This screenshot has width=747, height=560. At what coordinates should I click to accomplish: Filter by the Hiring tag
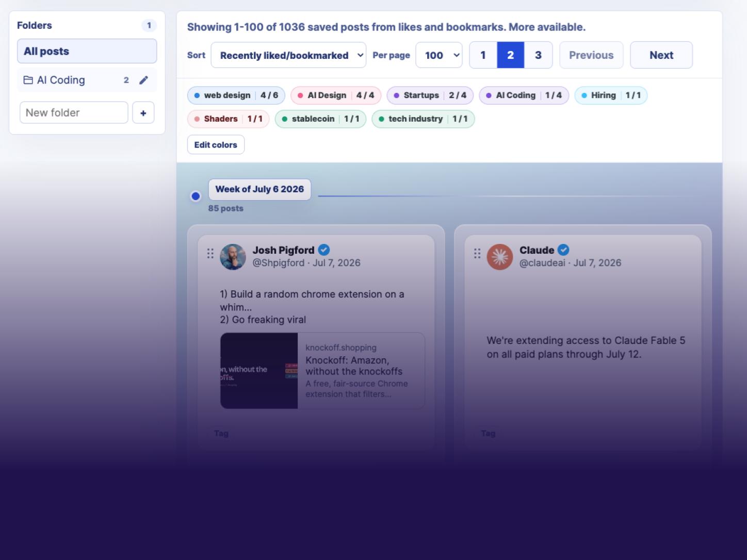click(x=611, y=95)
